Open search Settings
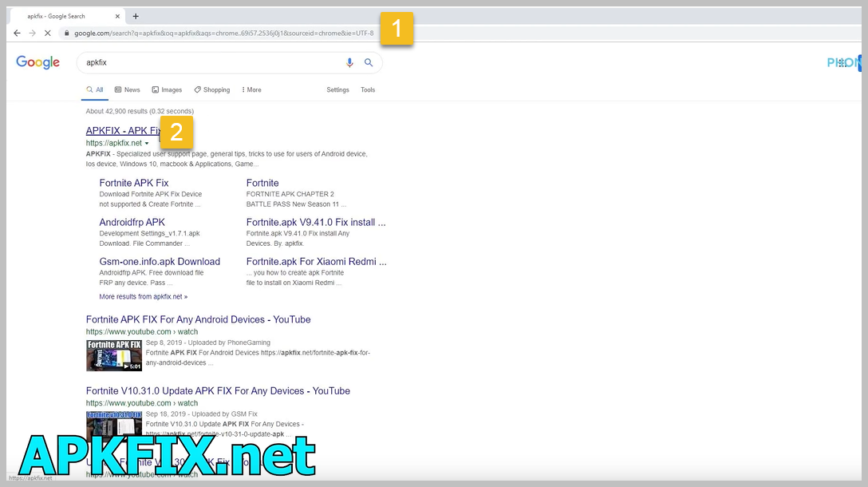Image resolution: width=868 pixels, height=487 pixels. pos(337,89)
